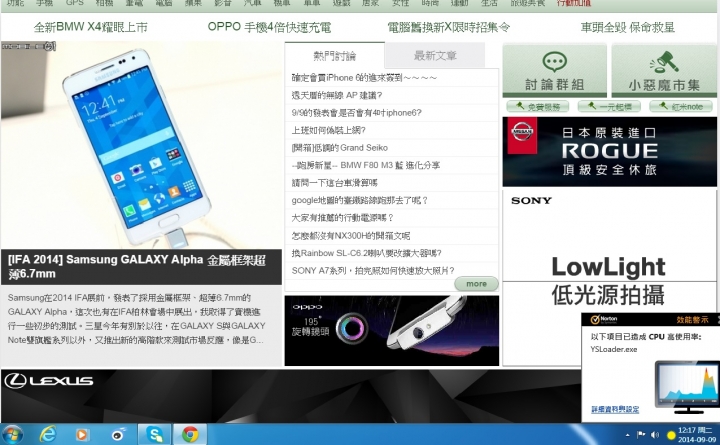Image resolution: width=720 pixels, height=445 pixels.
Task: Switch to the 最新文章 tab
Action: [x=435, y=56]
